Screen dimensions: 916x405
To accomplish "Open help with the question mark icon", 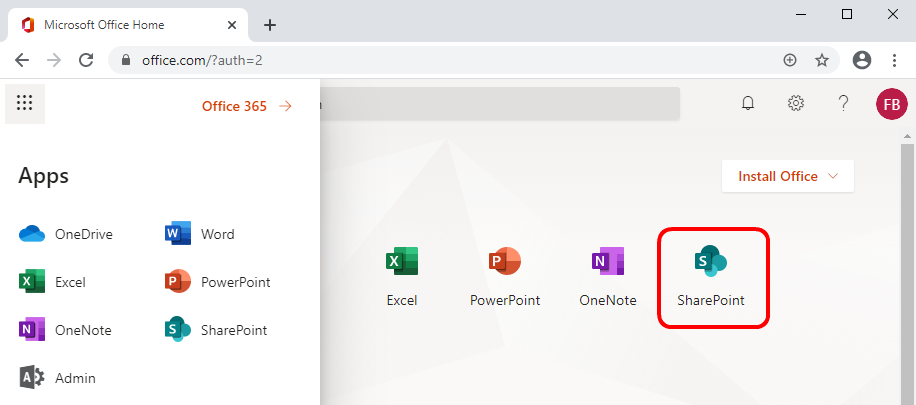I will pyautogui.click(x=843, y=104).
